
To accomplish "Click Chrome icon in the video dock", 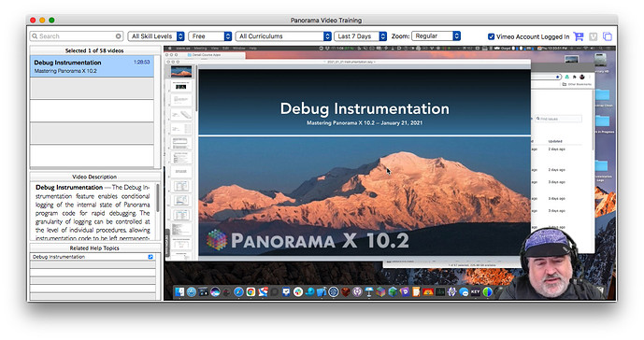I will pyautogui.click(x=250, y=292).
